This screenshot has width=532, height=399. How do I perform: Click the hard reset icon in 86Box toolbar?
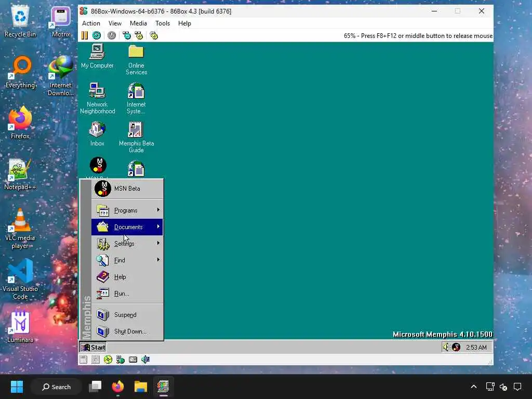(x=97, y=36)
